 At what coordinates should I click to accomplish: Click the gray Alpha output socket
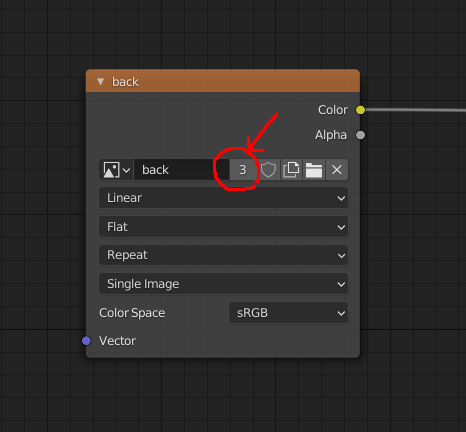[x=360, y=135]
